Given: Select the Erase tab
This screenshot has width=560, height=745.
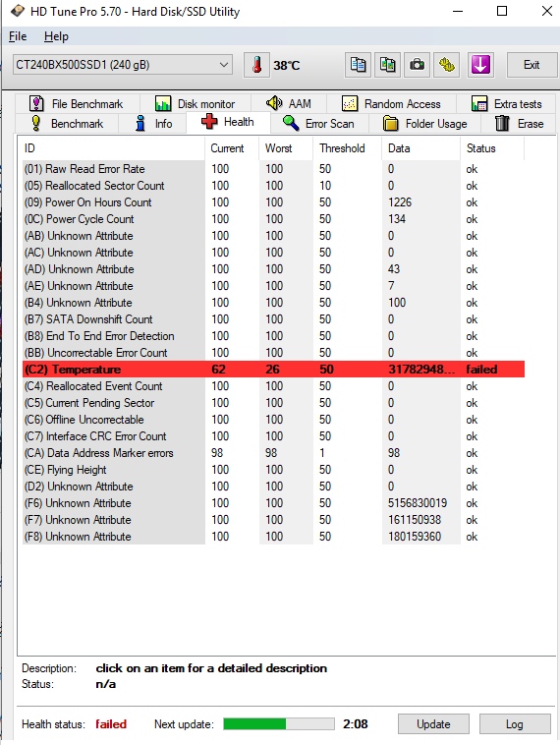Looking at the screenshot, I should click(519, 124).
